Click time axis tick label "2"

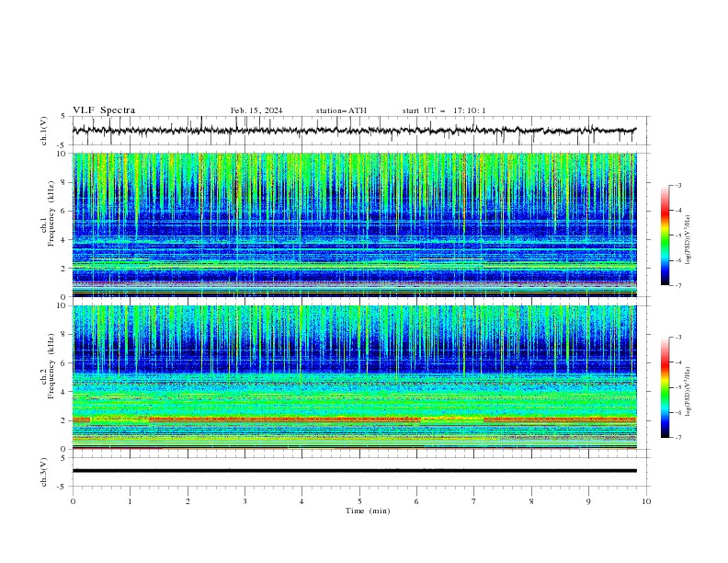tap(188, 501)
